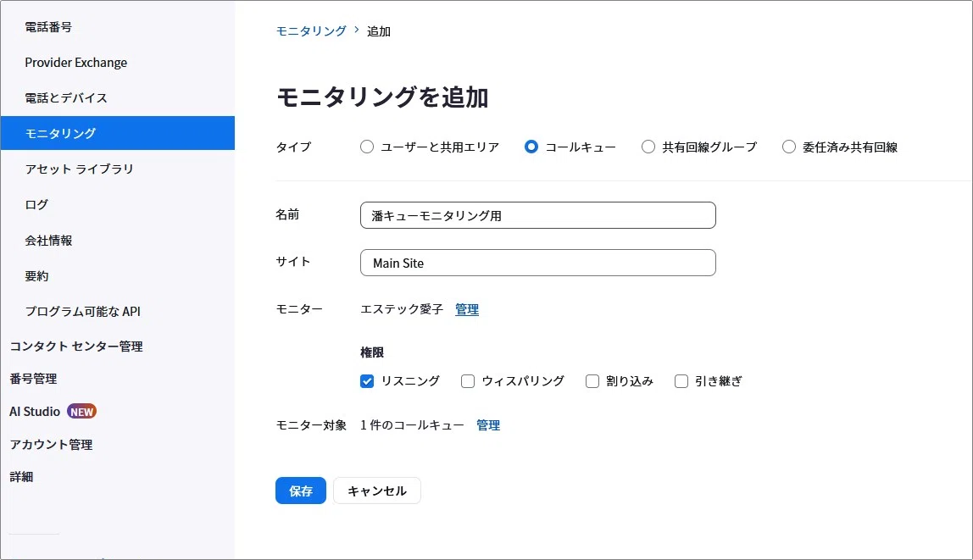
Task: Select the highlighted モニタリング sidebar item
Action: coord(118,133)
